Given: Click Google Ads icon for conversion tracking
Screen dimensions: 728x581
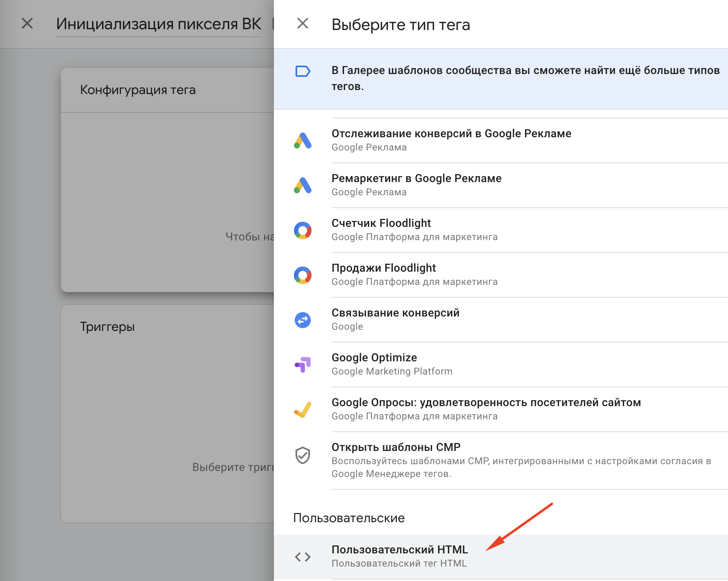Looking at the screenshot, I should click(x=303, y=140).
